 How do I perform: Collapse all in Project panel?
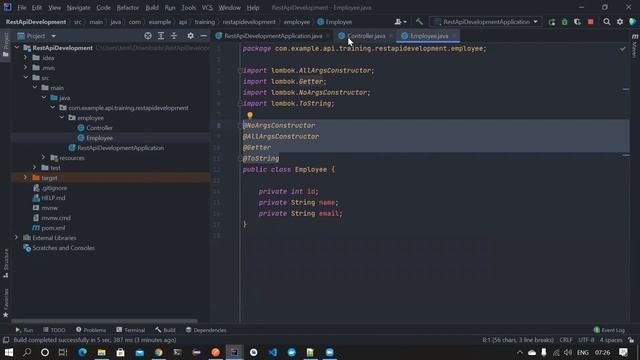174,36
